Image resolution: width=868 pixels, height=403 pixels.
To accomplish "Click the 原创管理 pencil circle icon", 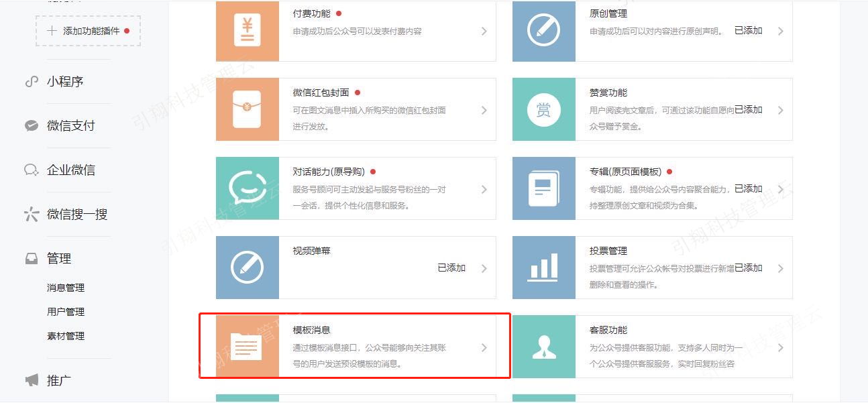I will 544,31.
